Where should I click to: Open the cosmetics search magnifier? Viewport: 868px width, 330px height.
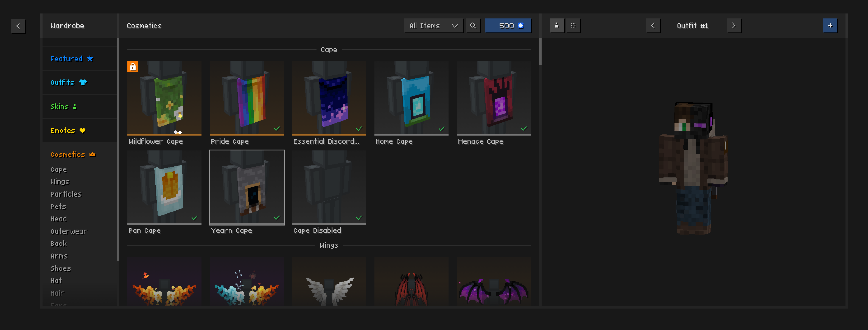[x=473, y=26]
